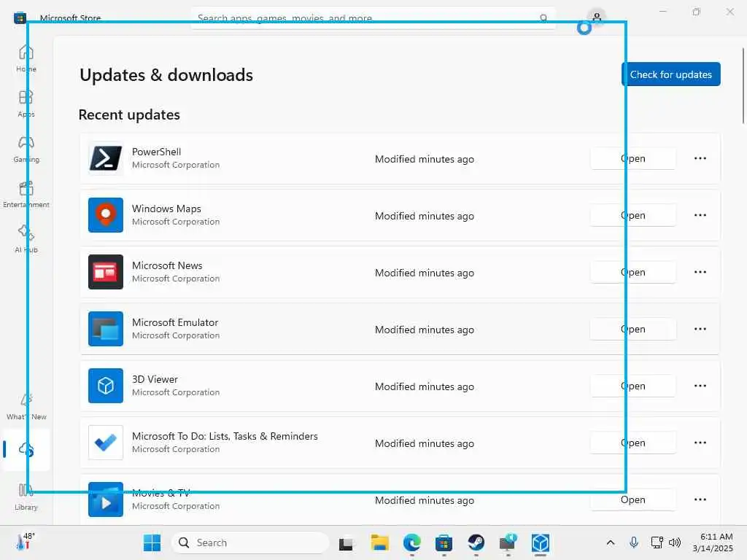The image size is (747, 560).
Task: Open Microsoft Store taskbar icon
Action: [x=444, y=542]
